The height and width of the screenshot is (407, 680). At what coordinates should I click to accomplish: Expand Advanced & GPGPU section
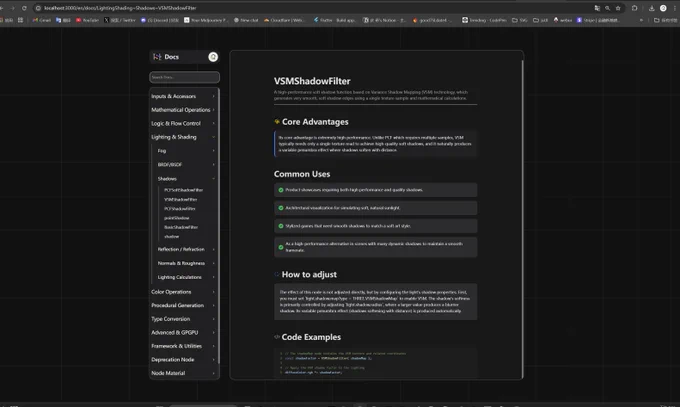point(183,332)
